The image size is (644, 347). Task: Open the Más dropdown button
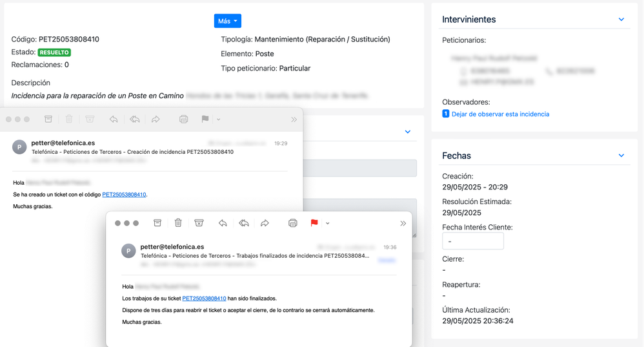(x=227, y=21)
